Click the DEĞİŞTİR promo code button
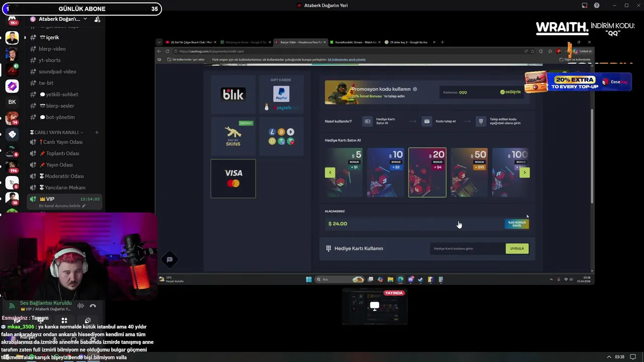Image resolution: width=644 pixels, height=362 pixels. pos(511,92)
